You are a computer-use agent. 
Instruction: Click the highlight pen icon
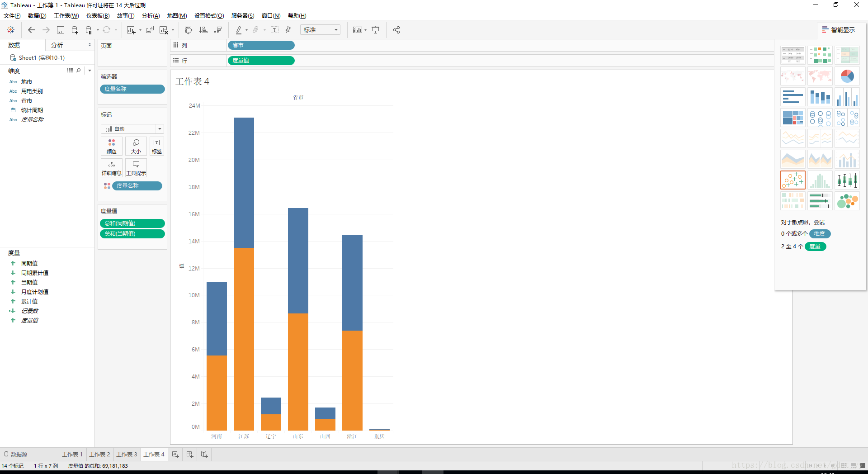[x=239, y=30]
